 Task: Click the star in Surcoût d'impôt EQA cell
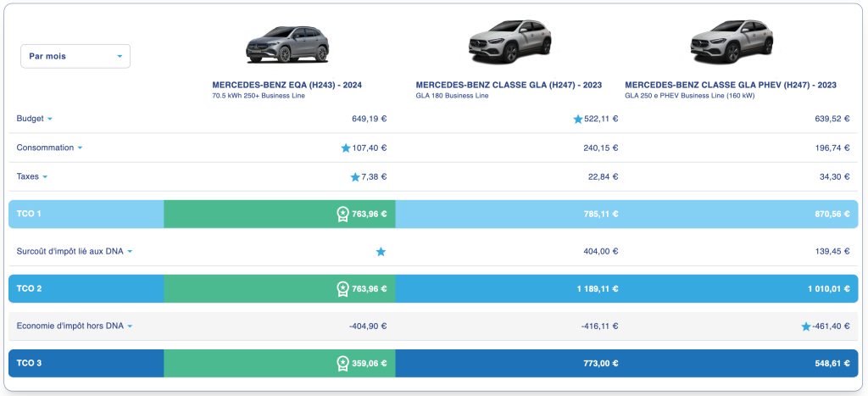381,252
